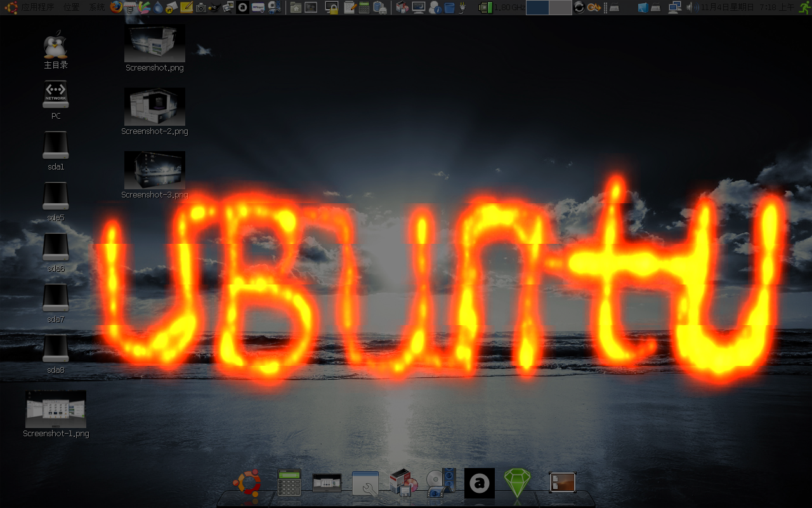This screenshot has height=508, width=812.
Task: Click the power plug icon in top panel
Action: 462,8
